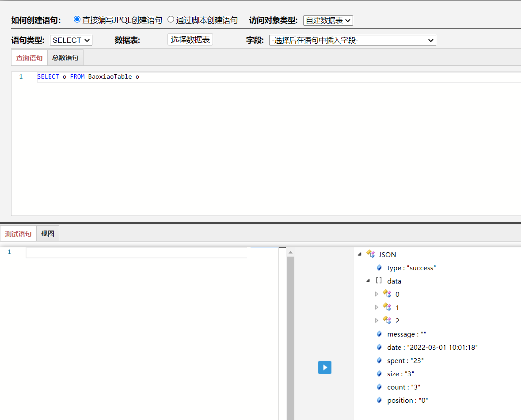
Task: Click the blue gem icon beside position
Action: (379, 401)
